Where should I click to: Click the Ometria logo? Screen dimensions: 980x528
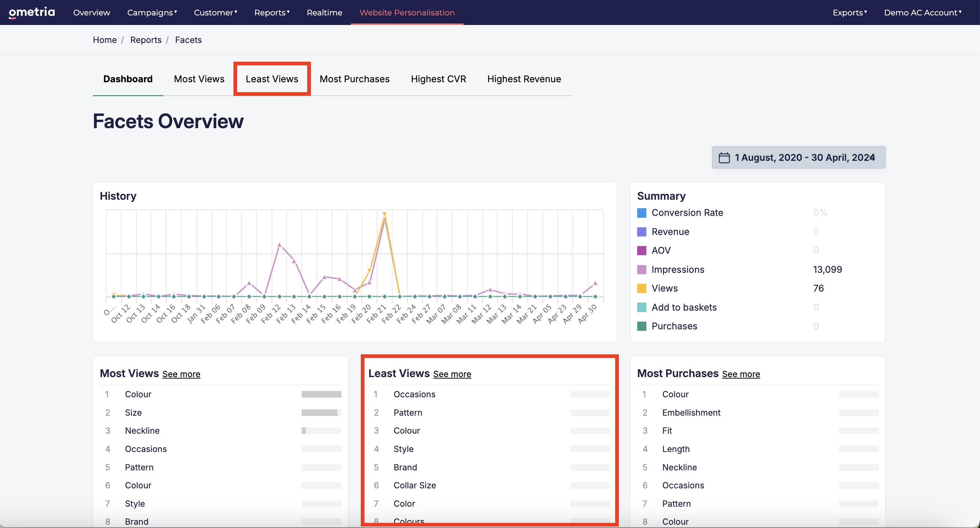pos(32,12)
